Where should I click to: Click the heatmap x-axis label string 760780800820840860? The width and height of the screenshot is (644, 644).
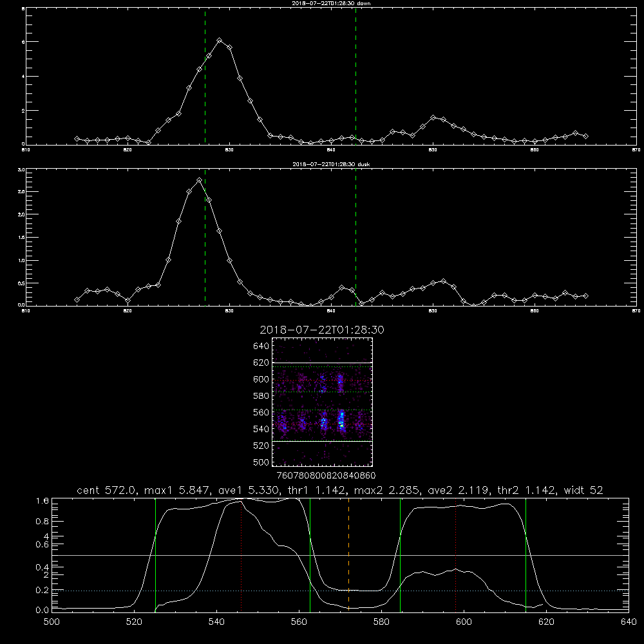(x=326, y=476)
